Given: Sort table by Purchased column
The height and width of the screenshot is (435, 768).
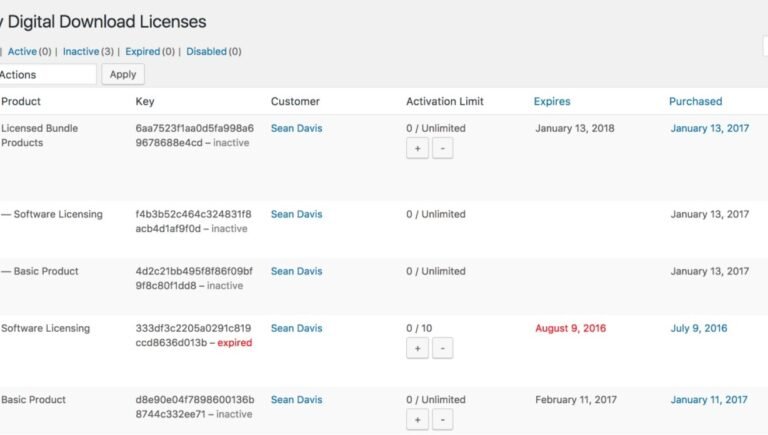Looking at the screenshot, I should [695, 101].
